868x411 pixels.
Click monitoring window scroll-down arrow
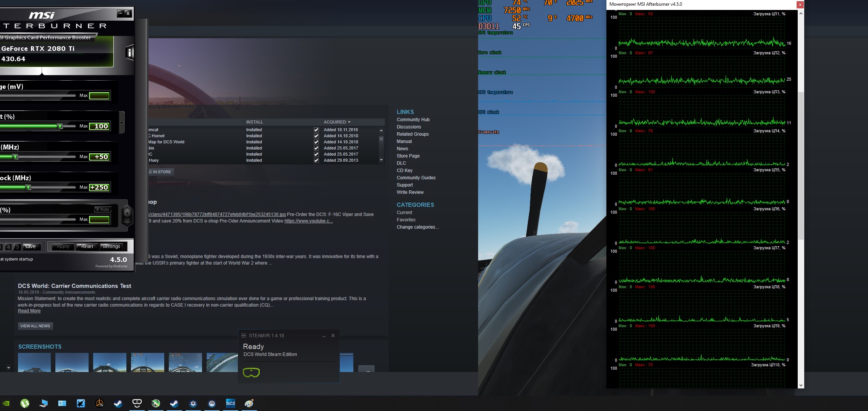[x=801, y=385]
